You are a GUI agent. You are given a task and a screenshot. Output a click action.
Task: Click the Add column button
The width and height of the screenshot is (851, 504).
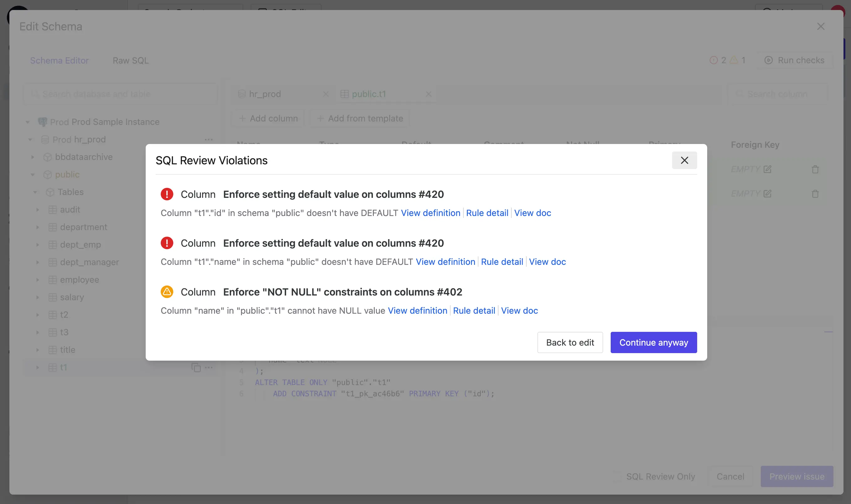(268, 119)
